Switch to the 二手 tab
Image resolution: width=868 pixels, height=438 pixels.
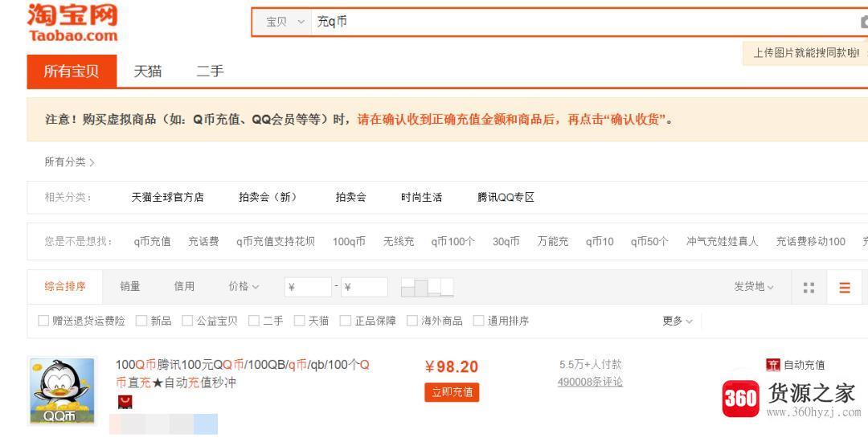coord(210,72)
